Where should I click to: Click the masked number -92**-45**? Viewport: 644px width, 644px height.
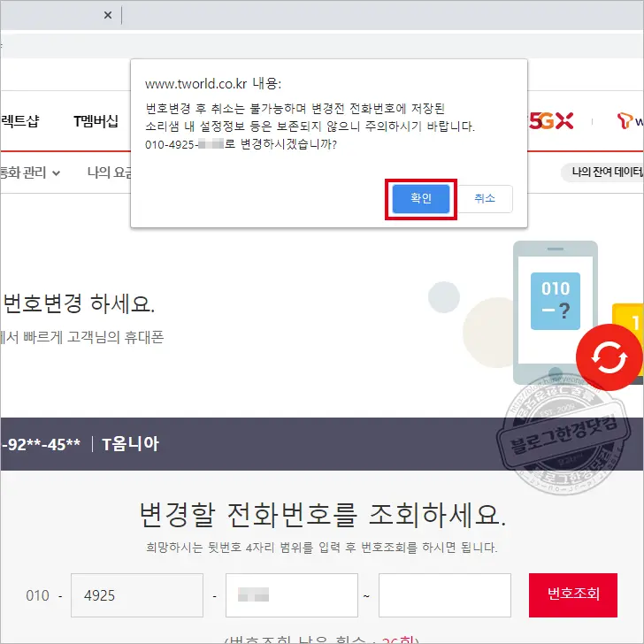coord(41,444)
